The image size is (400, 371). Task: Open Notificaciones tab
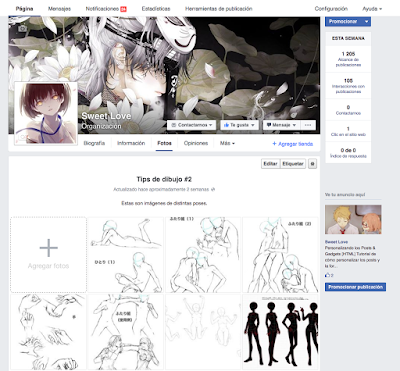tap(106, 9)
